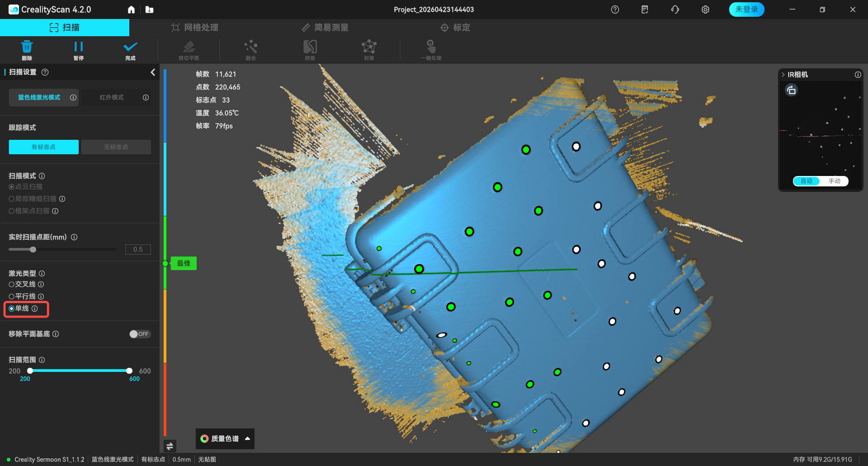Click the help question mark icon in title bar
The height and width of the screenshot is (466, 868).
[615, 10]
